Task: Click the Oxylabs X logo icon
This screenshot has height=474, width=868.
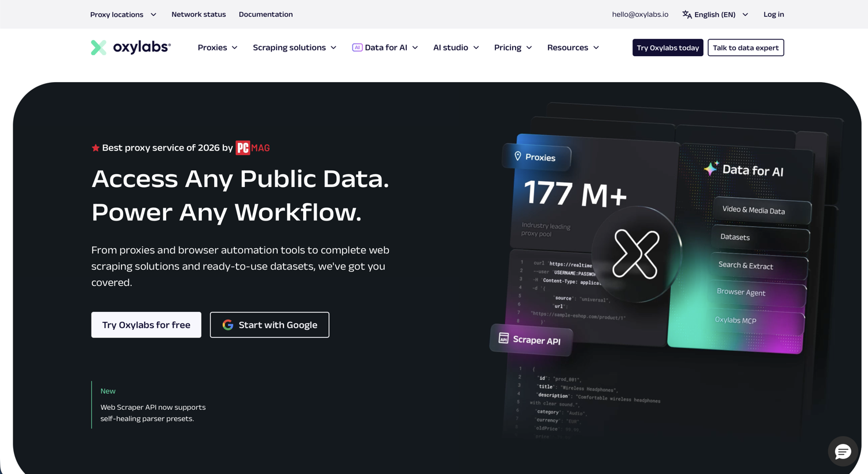Action: [x=99, y=47]
